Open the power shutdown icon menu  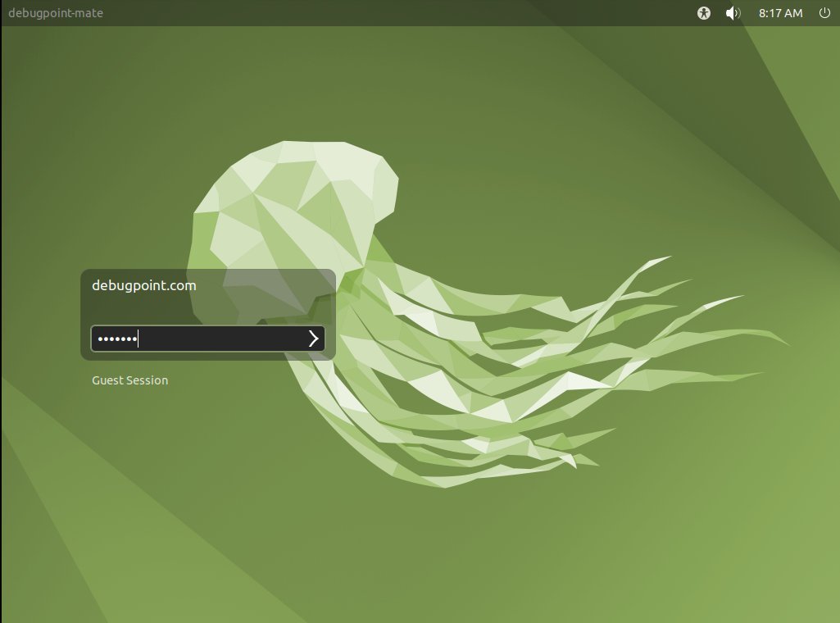[x=824, y=13]
